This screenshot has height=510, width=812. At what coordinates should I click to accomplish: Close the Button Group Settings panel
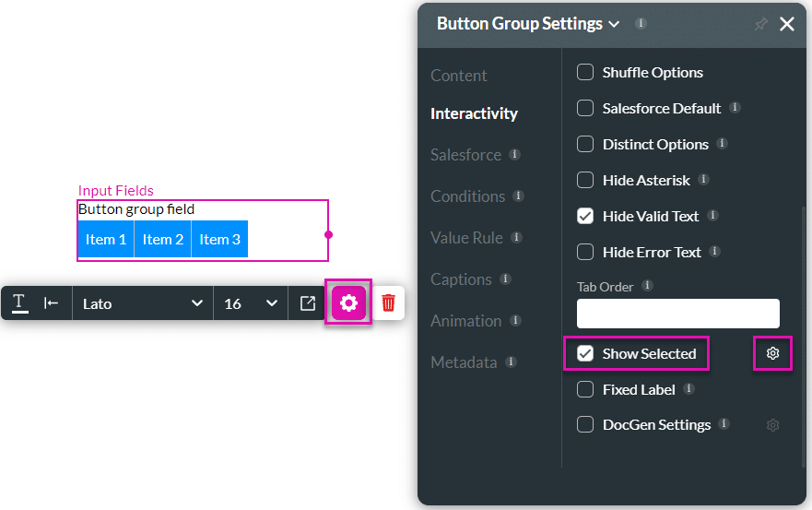787,25
